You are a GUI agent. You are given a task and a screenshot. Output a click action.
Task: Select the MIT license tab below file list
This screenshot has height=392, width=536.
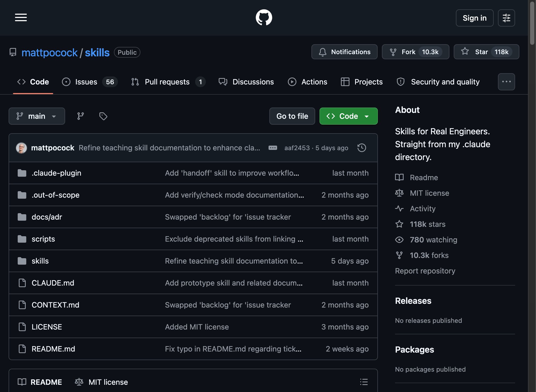point(101,382)
